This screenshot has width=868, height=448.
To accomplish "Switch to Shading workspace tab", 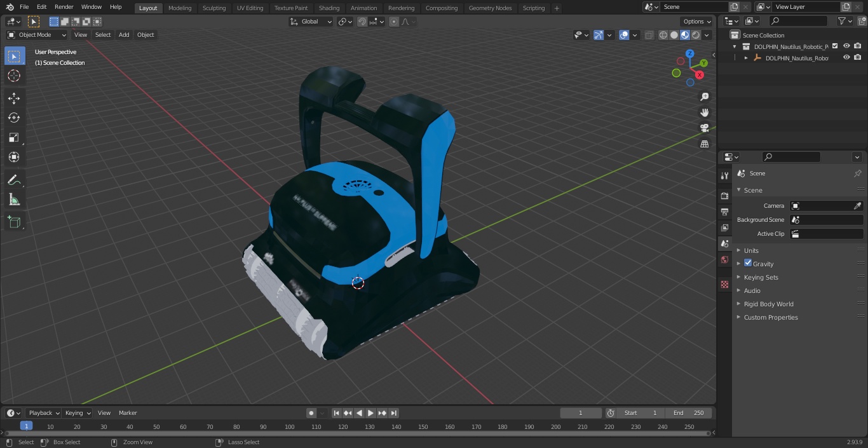I will (x=329, y=8).
